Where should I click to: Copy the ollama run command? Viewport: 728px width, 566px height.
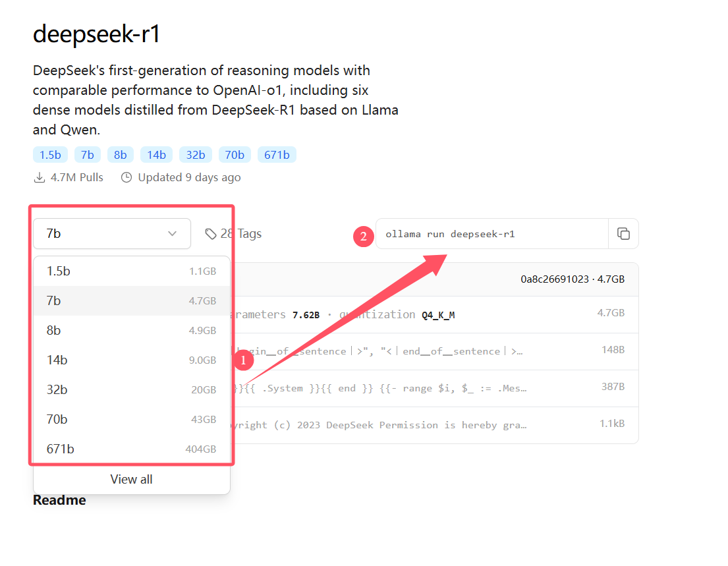coord(623,233)
